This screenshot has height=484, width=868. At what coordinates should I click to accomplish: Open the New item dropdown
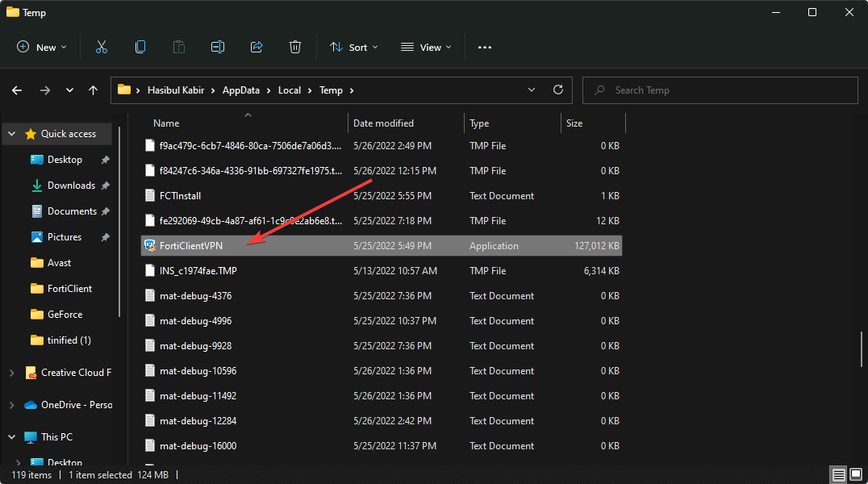[41, 47]
